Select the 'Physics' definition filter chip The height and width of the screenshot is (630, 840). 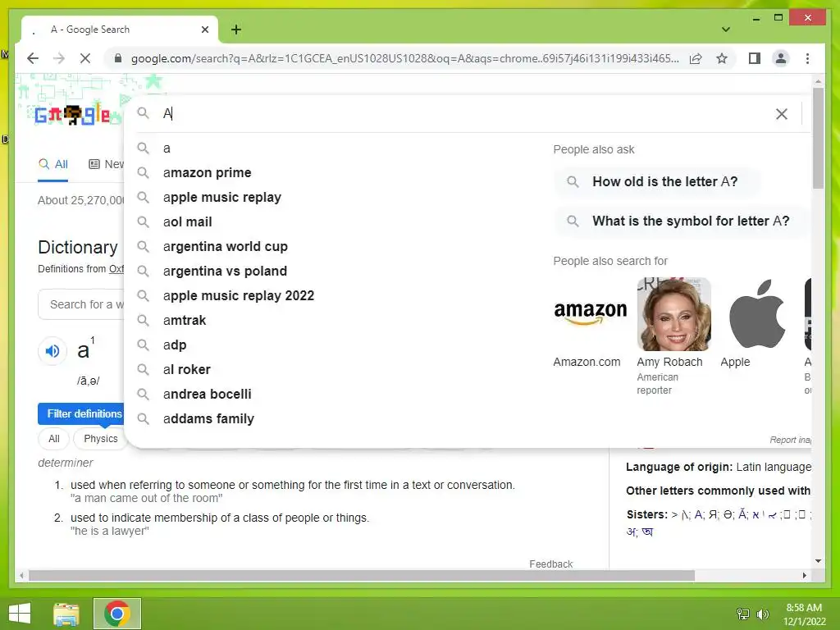click(100, 439)
